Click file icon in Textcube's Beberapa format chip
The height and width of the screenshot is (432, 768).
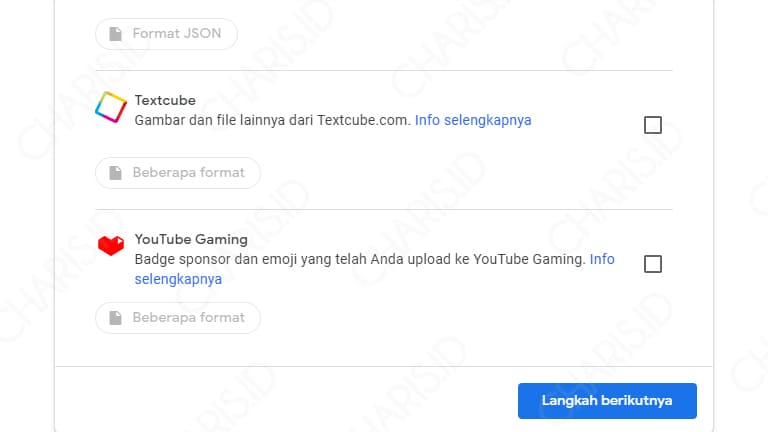click(x=116, y=173)
